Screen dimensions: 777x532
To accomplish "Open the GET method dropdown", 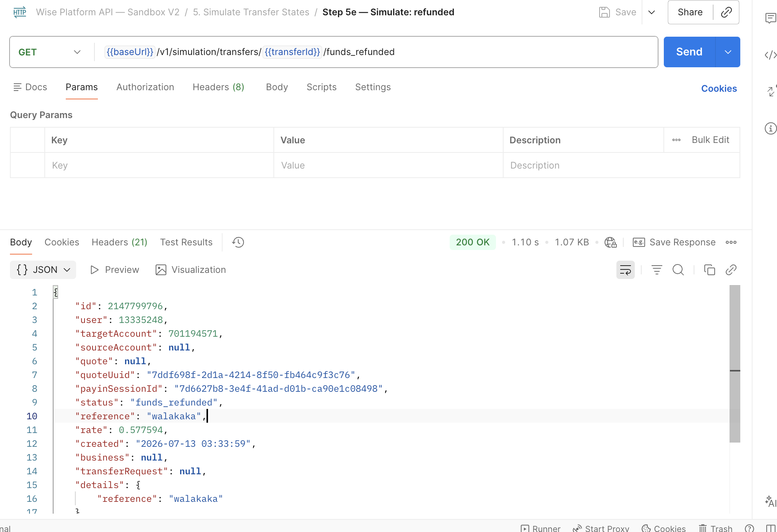I will tap(50, 52).
